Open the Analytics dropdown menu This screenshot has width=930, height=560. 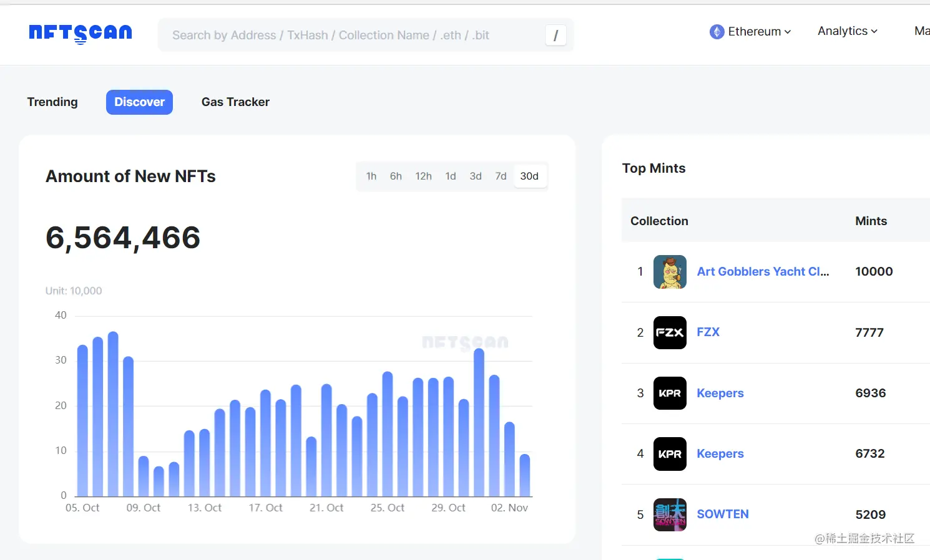point(847,31)
